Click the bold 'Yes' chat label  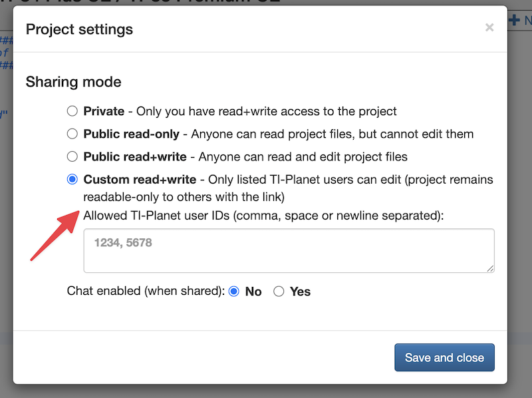pyautogui.click(x=300, y=292)
